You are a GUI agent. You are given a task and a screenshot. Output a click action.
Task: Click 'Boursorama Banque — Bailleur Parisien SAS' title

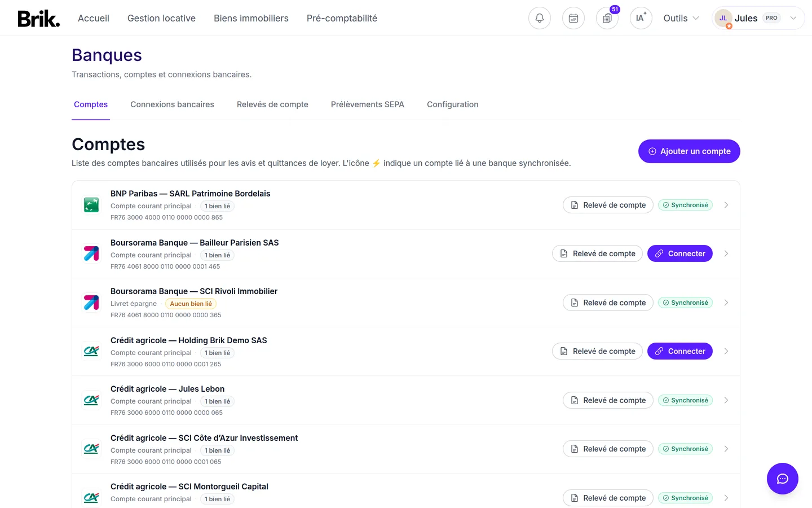tap(195, 243)
